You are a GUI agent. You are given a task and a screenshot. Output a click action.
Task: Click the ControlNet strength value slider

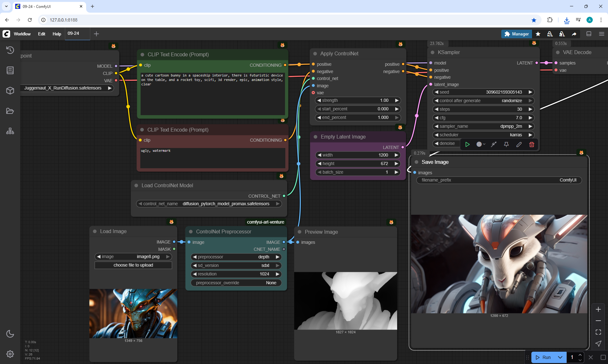358,100
